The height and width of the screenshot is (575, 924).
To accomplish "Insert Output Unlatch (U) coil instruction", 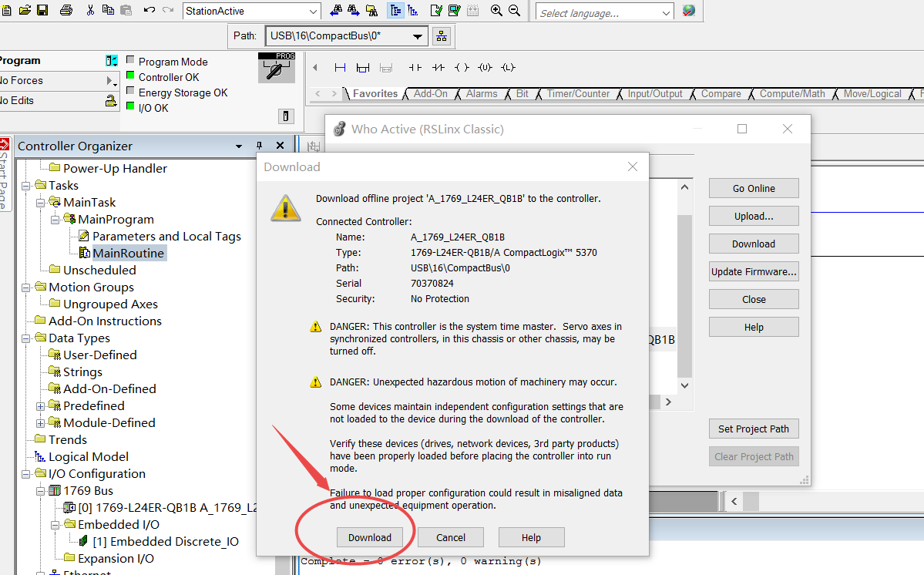I will 485,68.
